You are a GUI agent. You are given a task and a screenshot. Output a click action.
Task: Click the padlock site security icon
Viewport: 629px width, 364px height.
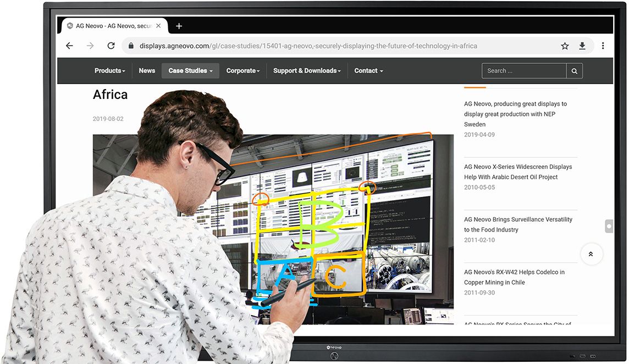point(131,46)
